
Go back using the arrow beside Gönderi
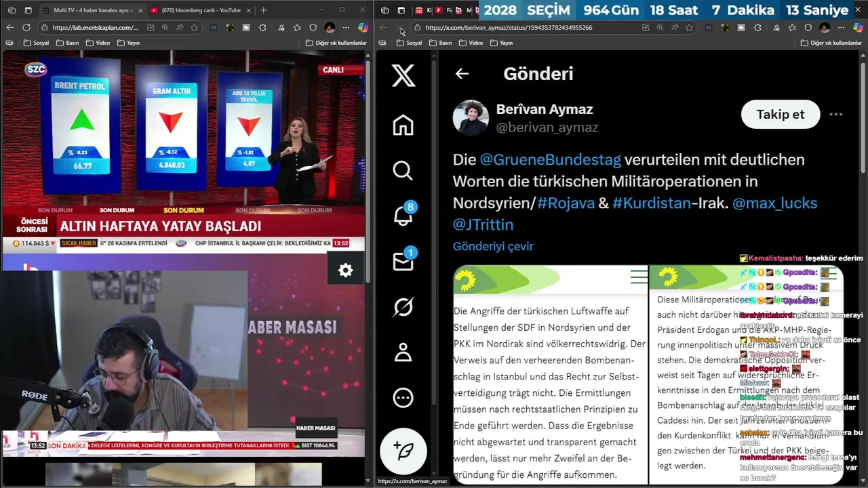[x=462, y=74]
